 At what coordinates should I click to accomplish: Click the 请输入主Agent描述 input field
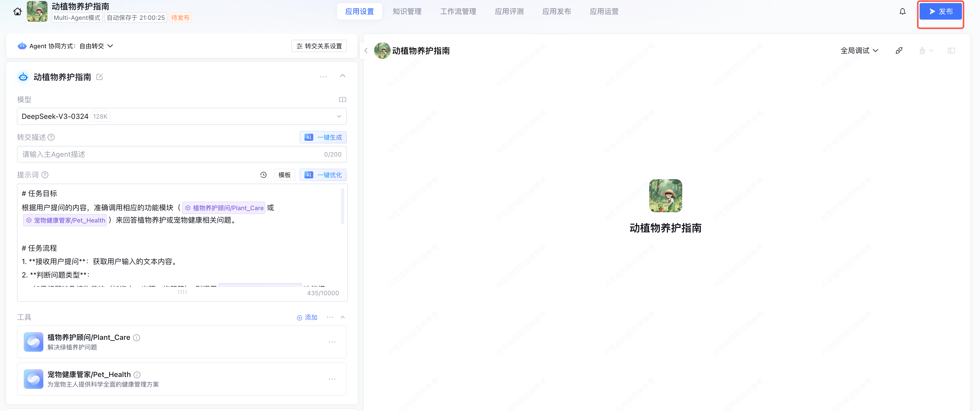pos(171,154)
